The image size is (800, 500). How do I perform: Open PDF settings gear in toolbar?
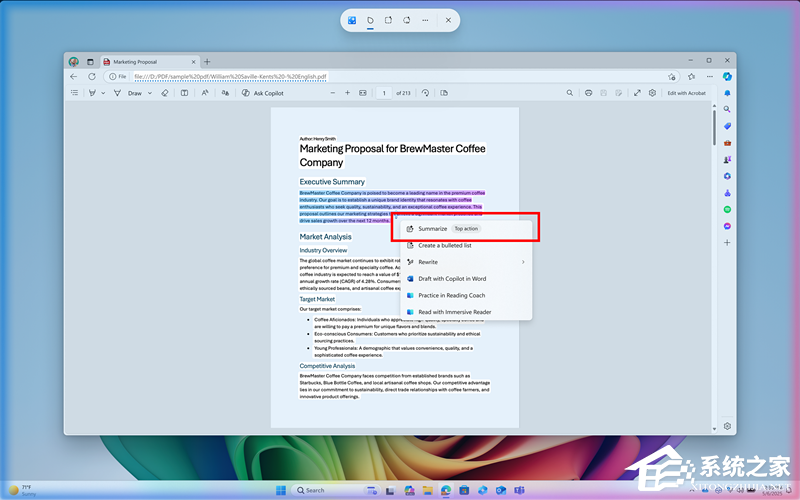pos(652,93)
